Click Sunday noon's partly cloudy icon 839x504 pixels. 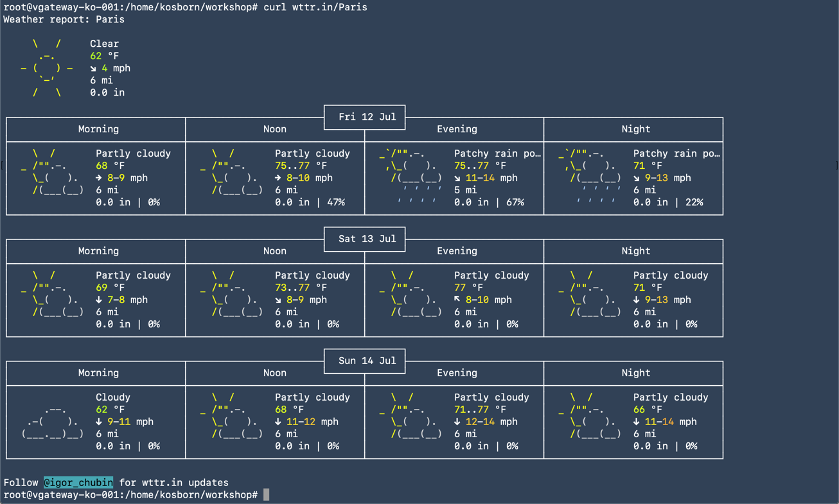click(x=232, y=415)
